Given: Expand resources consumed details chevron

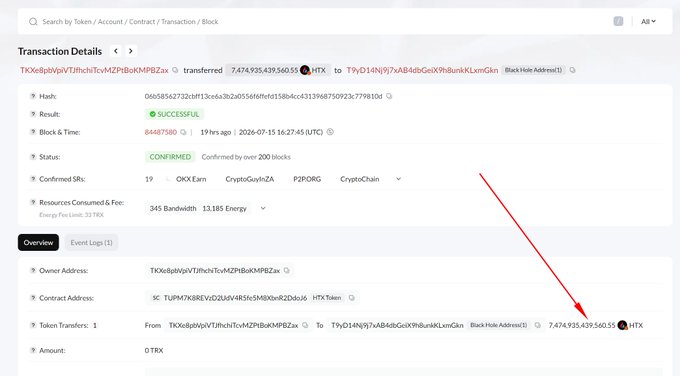Looking at the screenshot, I should pyautogui.click(x=263, y=208).
